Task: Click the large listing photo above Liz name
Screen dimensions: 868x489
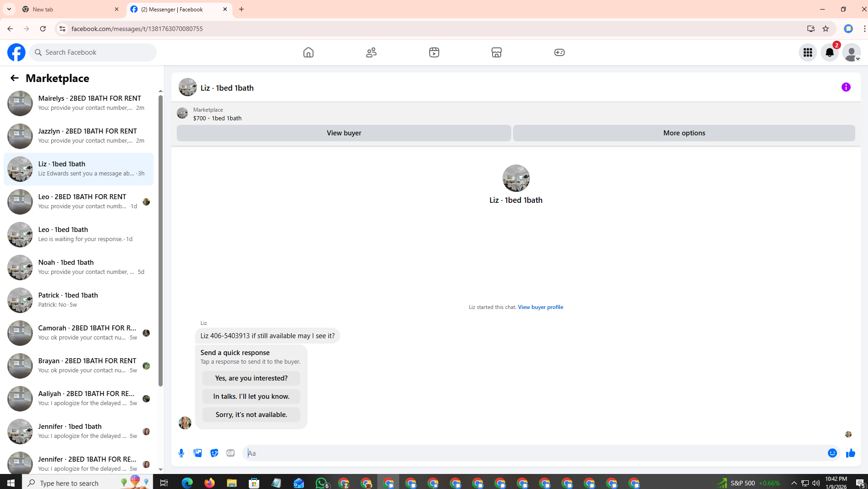Action: [x=516, y=178]
